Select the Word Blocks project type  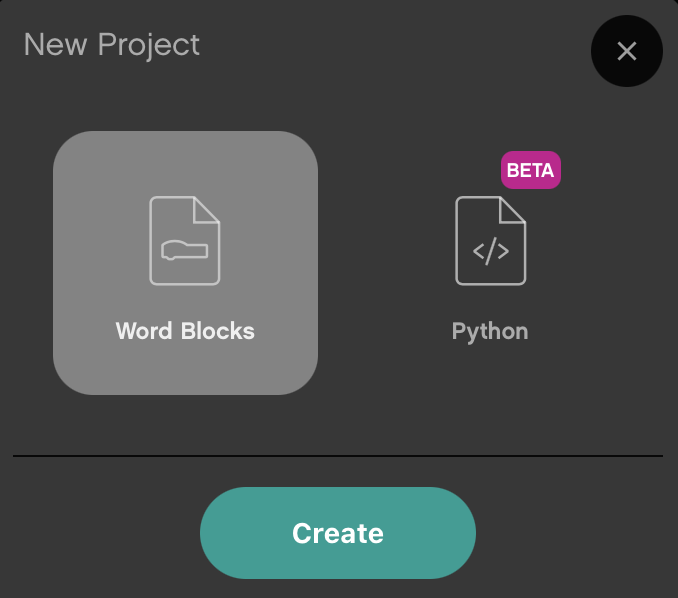[185, 262]
